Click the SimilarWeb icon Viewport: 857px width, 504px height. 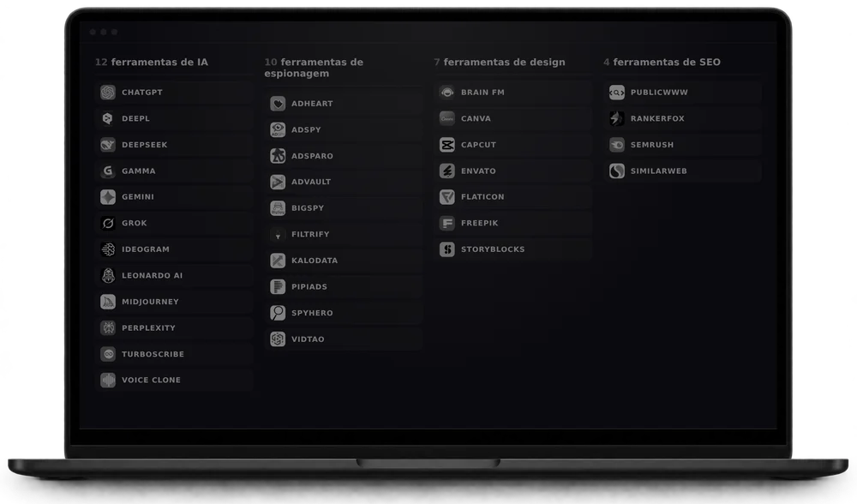click(616, 171)
